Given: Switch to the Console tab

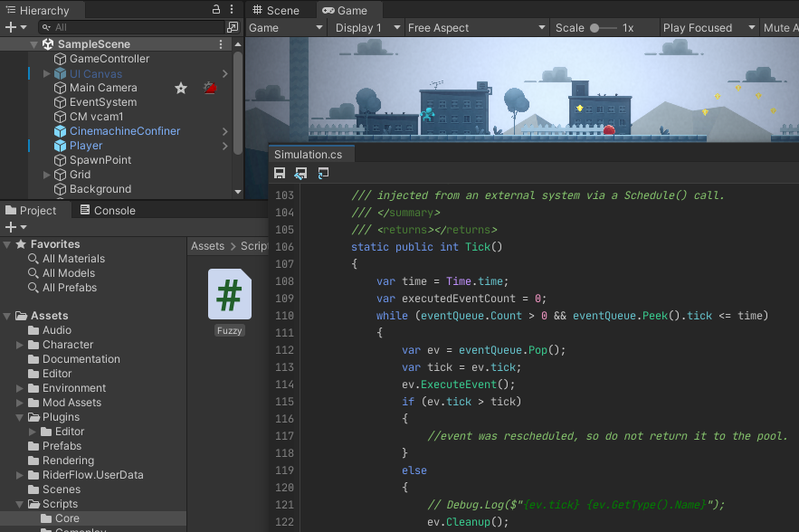Looking at the screenshot, I should (x=108, y=211).
